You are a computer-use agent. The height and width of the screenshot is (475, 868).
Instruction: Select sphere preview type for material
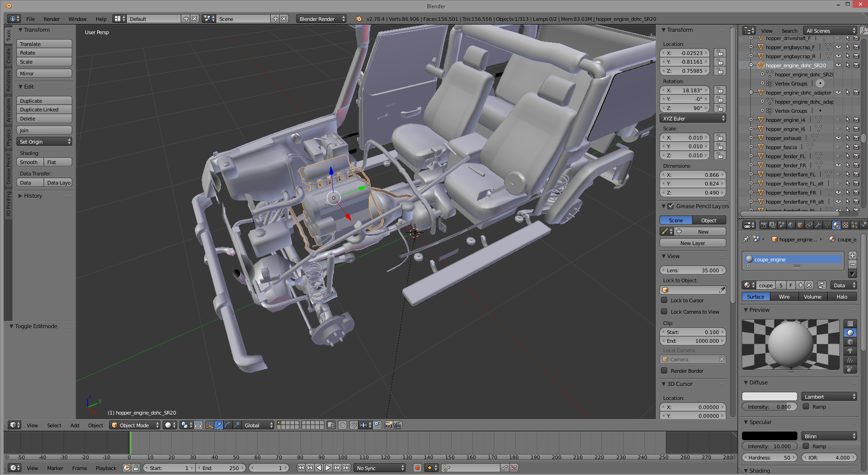pos(850,333)
